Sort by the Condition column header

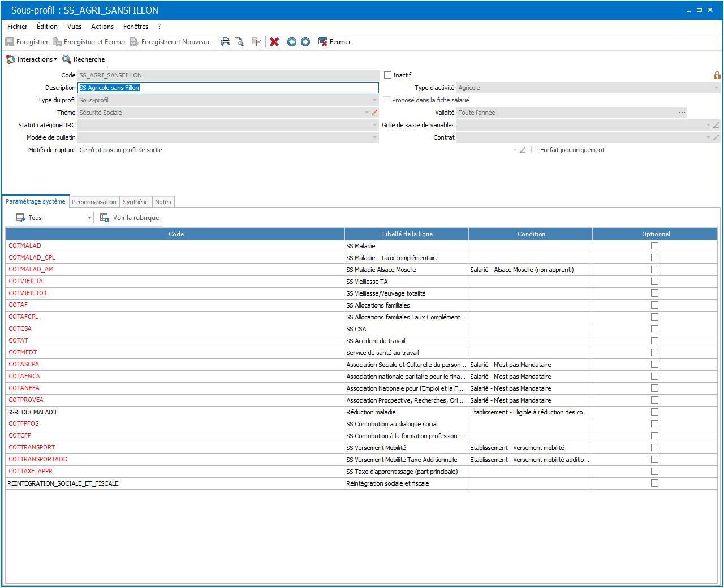531,234
